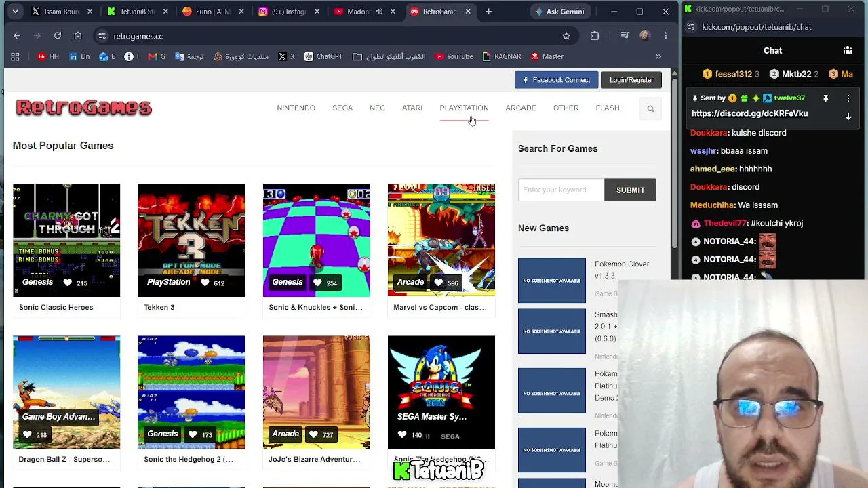The height and width of the screenshot is (488, 868).
Task: Open the NEC menu
Action: click(x=377, y=108)
